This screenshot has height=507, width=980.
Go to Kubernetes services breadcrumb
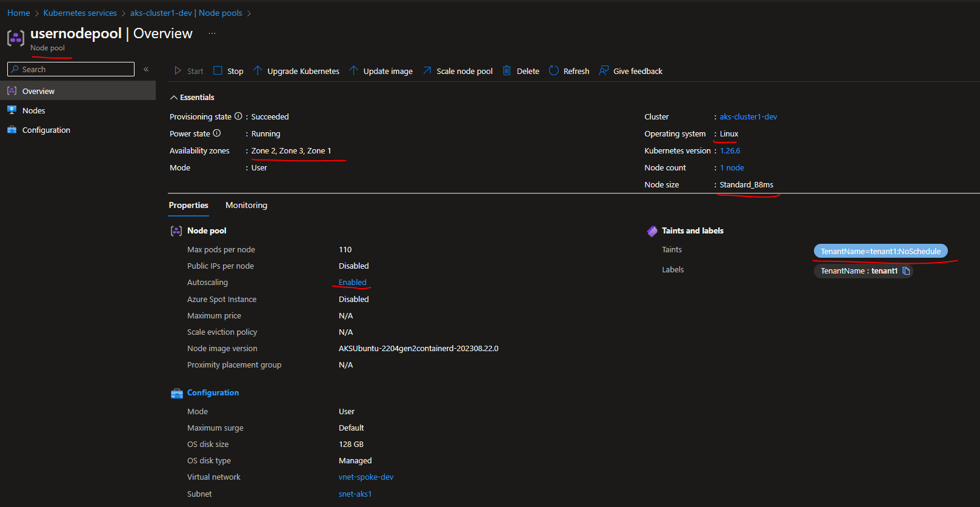(x=80, y=13)
